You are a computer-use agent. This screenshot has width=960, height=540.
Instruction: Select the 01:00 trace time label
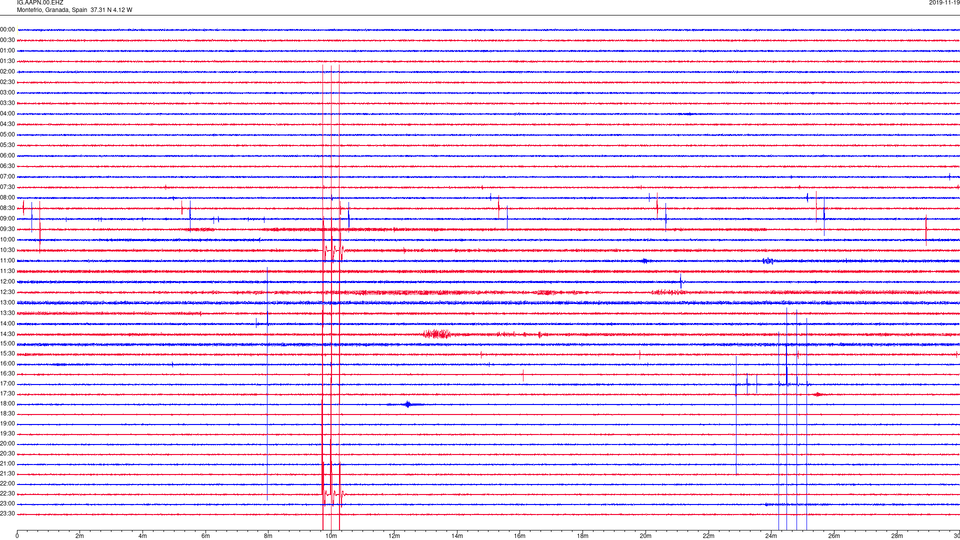[x=7, y=51]
